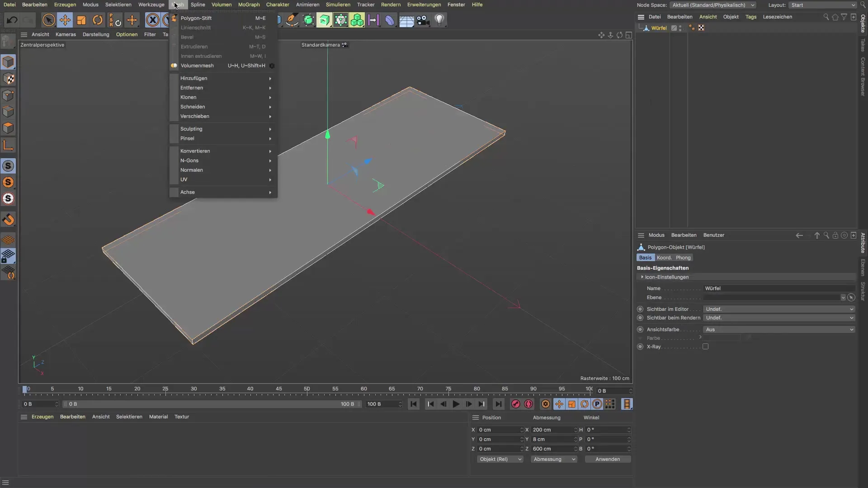
Task: Click the Anwenden button
Action: pos(608,459)
